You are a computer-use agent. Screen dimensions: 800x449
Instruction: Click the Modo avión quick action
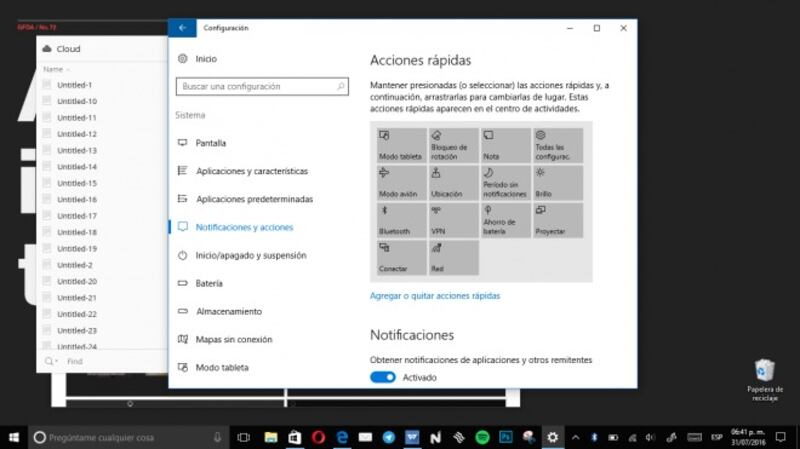pyautogui.click(x=402, y=183)
